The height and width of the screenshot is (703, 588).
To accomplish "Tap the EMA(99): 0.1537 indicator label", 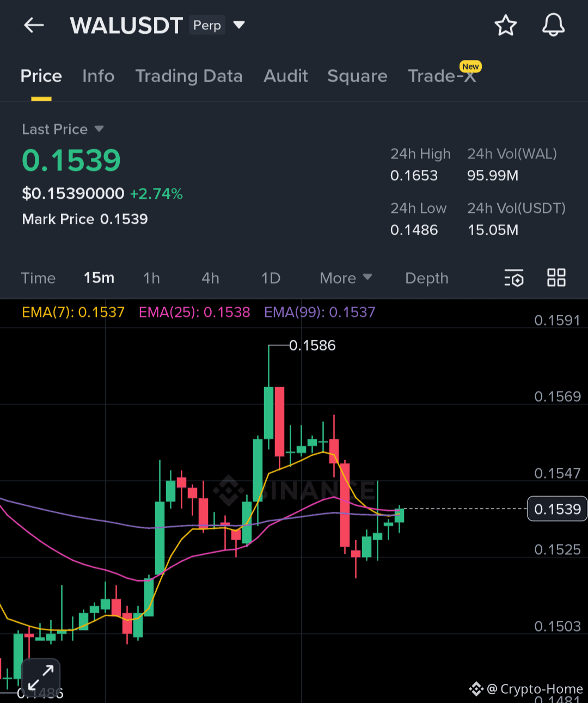I will 320,312.
